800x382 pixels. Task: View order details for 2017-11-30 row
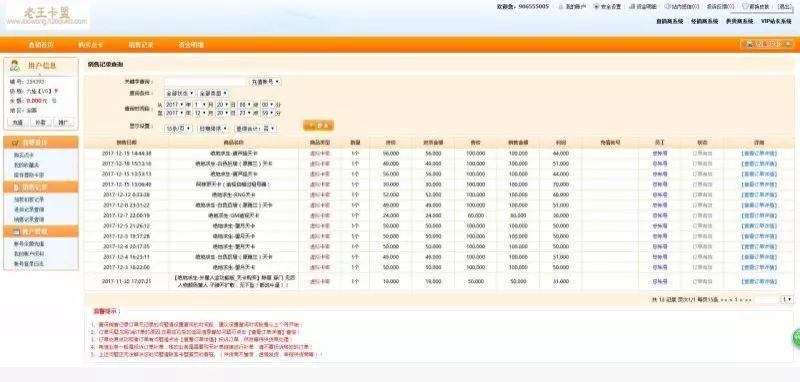(759, 282)
